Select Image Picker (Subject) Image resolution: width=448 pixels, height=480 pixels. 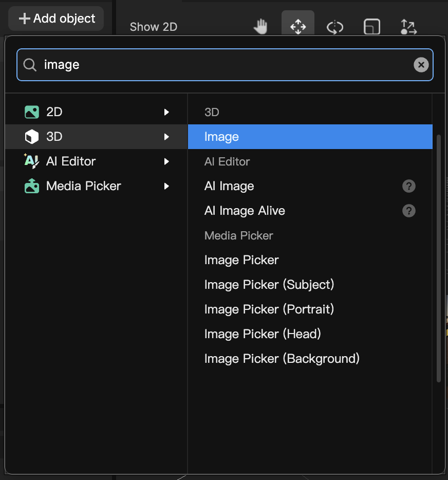pyautogui.click(x=310, y=285)
